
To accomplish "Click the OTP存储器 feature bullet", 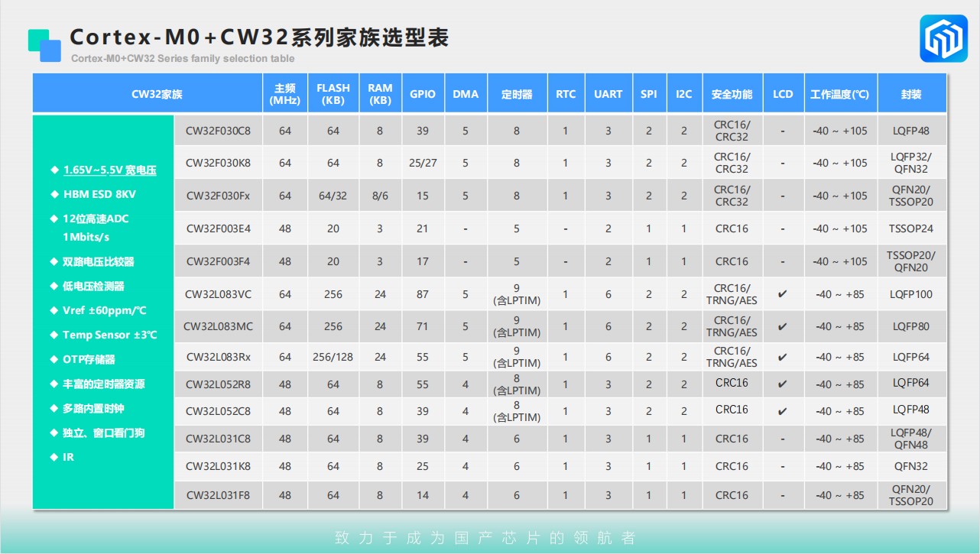I will click(83, 359).
